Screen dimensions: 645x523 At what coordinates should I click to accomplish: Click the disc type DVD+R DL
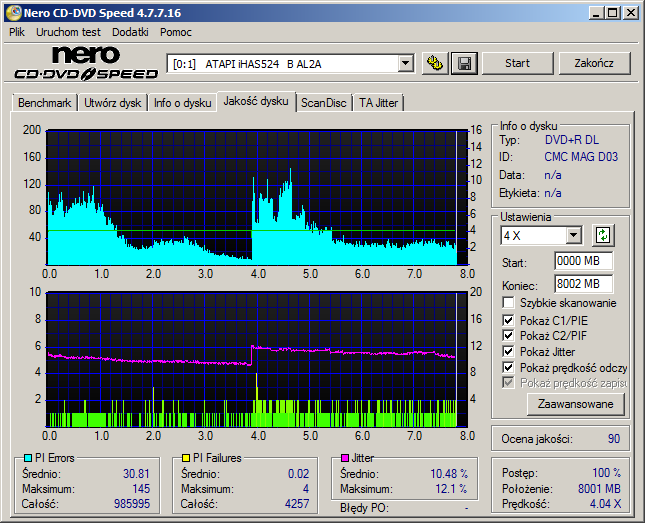coord(572,140)
